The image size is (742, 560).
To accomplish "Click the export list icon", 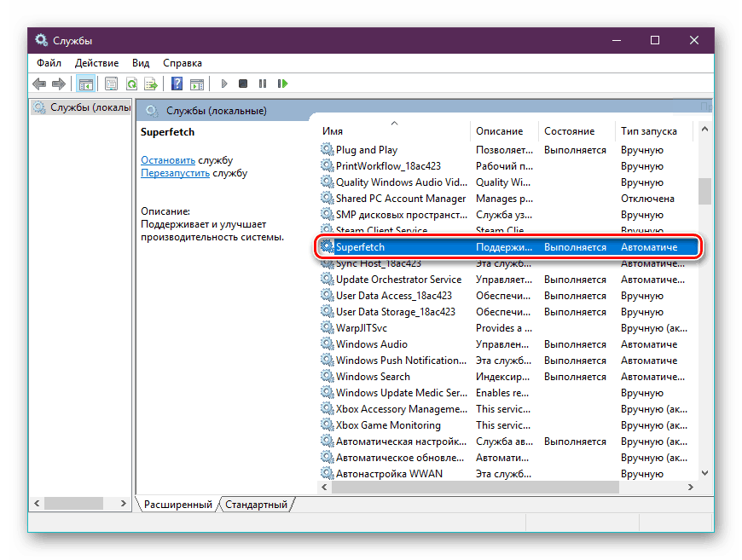I will (153, 84).
